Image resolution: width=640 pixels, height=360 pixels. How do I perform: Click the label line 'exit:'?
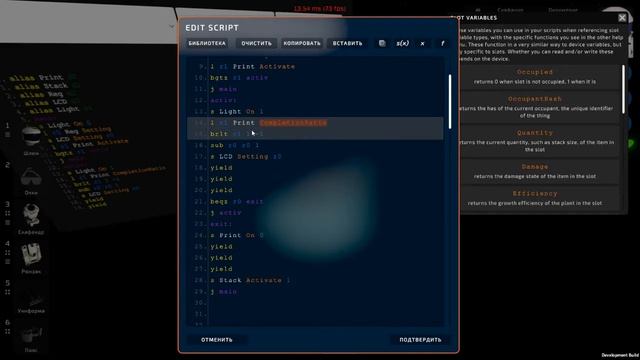coord(221,224)
